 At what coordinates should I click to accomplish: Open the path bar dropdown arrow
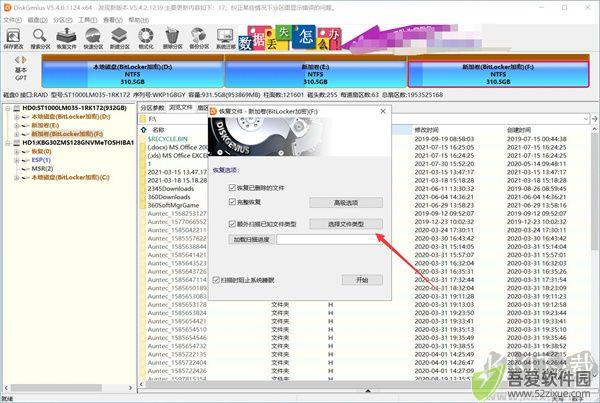pos(586,119)
